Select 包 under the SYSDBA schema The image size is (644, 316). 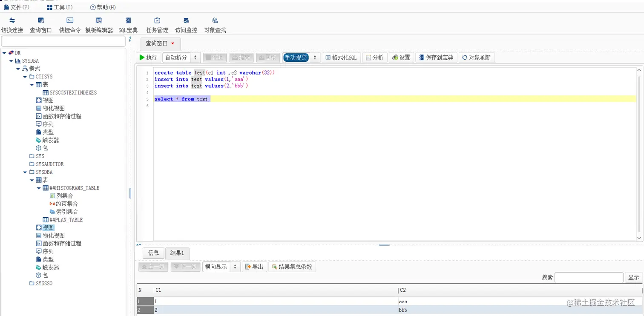[42, 275]
